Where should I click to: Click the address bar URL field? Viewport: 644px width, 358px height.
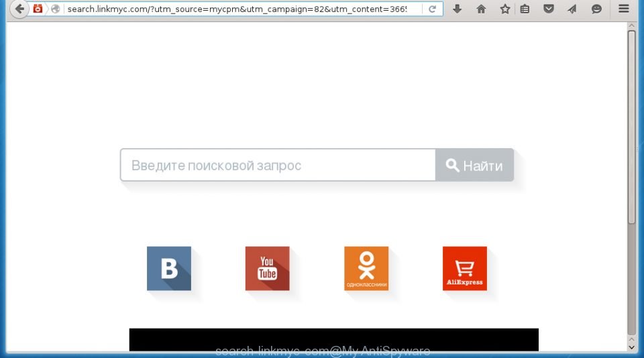tap(242, 9)
